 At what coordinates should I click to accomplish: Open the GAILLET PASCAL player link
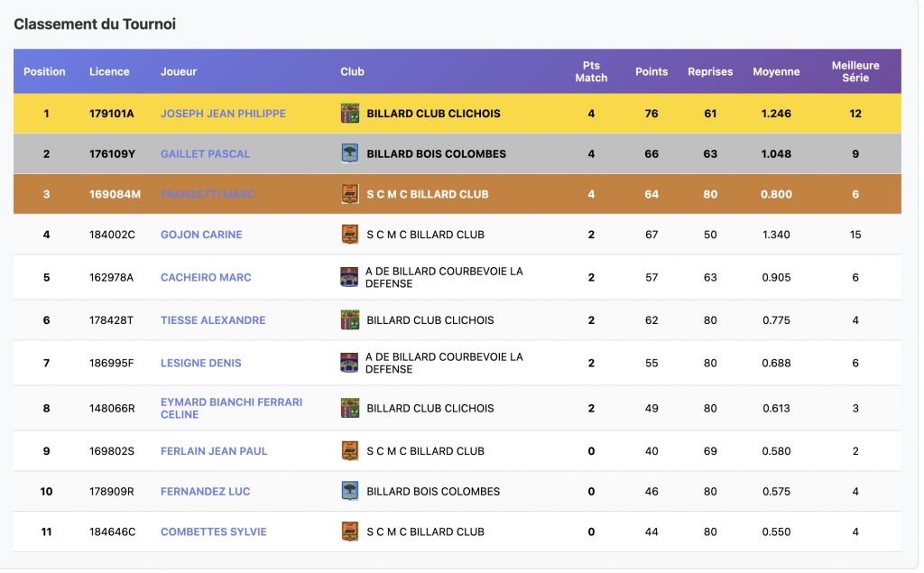[205, 154]
